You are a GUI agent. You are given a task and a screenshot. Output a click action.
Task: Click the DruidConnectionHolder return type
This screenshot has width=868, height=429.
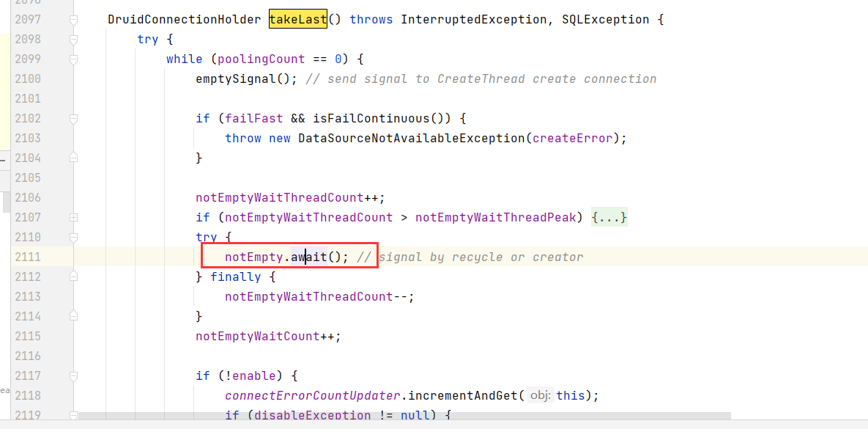coord(185,20)
